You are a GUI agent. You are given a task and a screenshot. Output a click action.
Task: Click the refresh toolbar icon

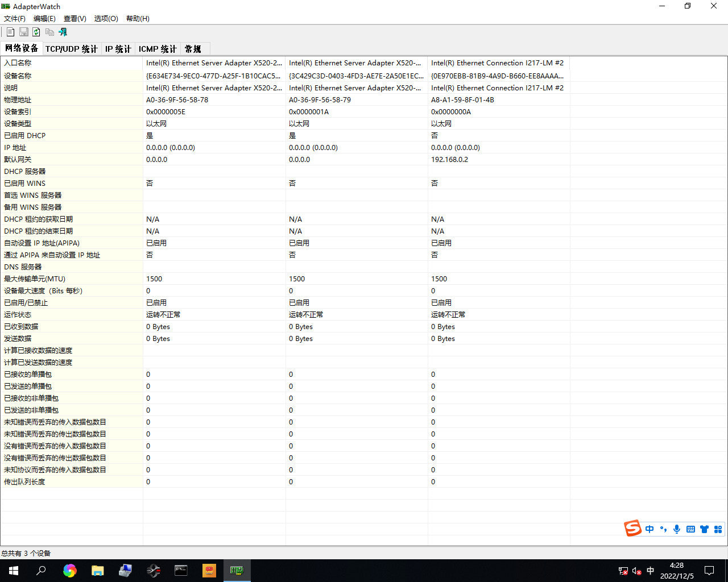pyautogui.click(x=36, y=32)
